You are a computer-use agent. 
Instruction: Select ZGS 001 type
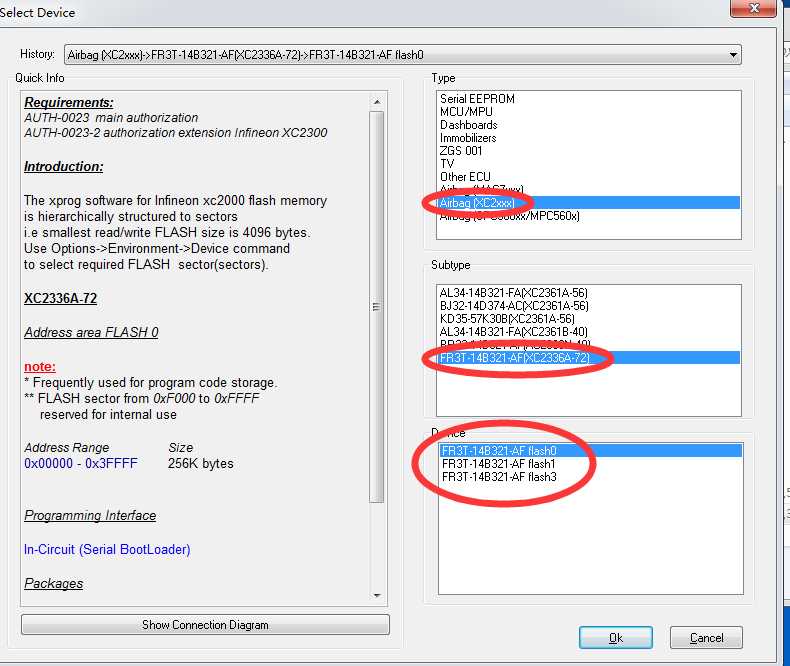[461, 151]
